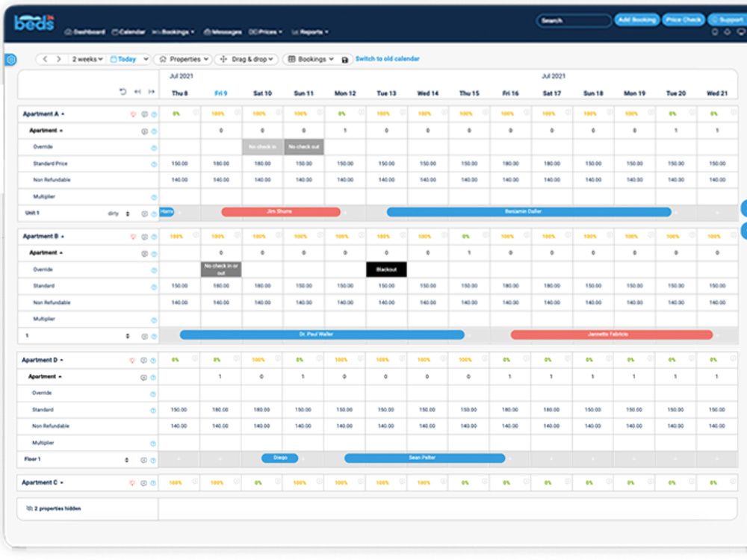Open the Jannette Fabricio booking bar

[611, 335]
